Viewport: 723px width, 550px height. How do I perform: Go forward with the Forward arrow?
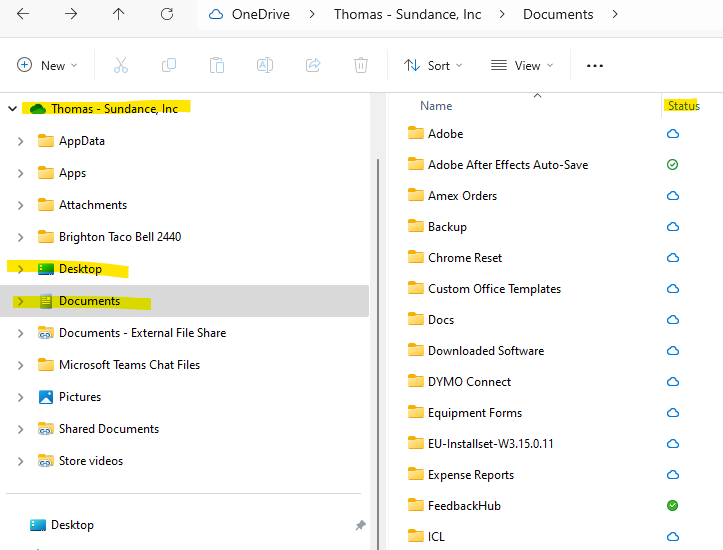coord(71,14)
